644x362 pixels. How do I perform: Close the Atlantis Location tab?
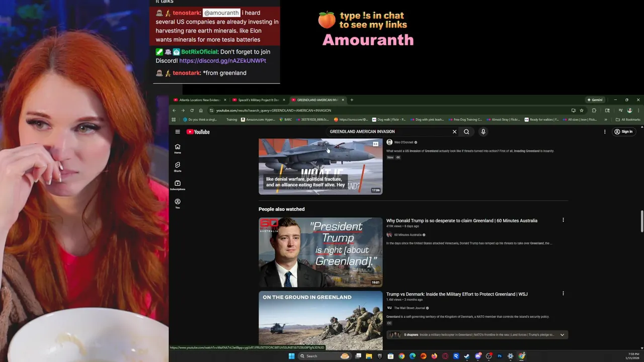[x=225, y=100]
